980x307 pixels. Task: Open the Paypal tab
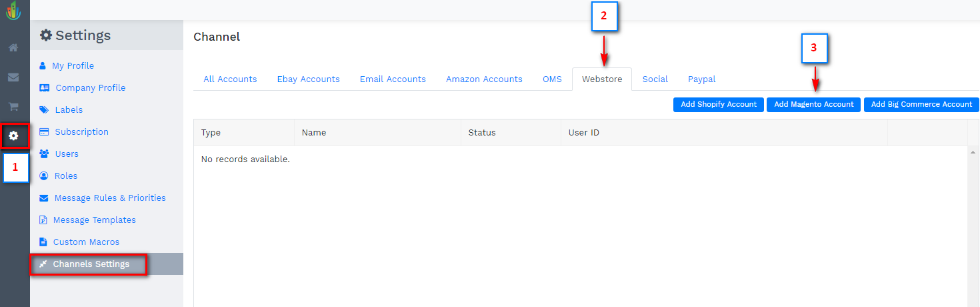pyautogui.click(x=701, y=79)
